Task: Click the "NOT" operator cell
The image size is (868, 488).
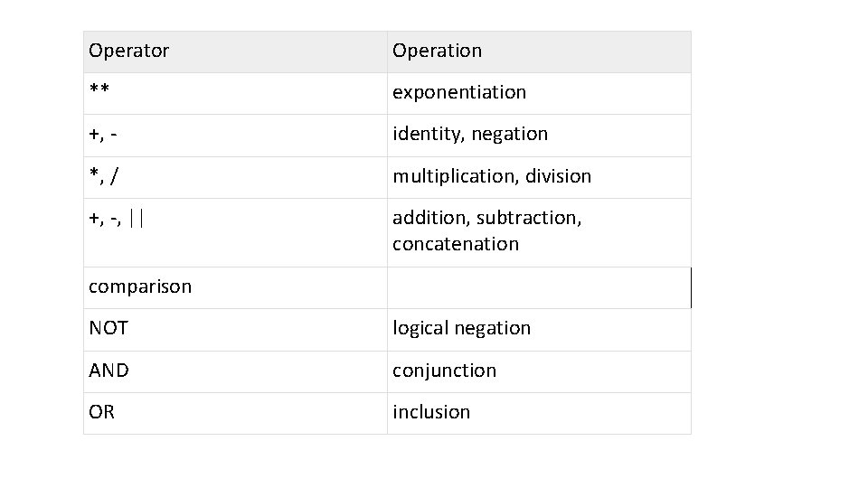Action: [108, 328]
